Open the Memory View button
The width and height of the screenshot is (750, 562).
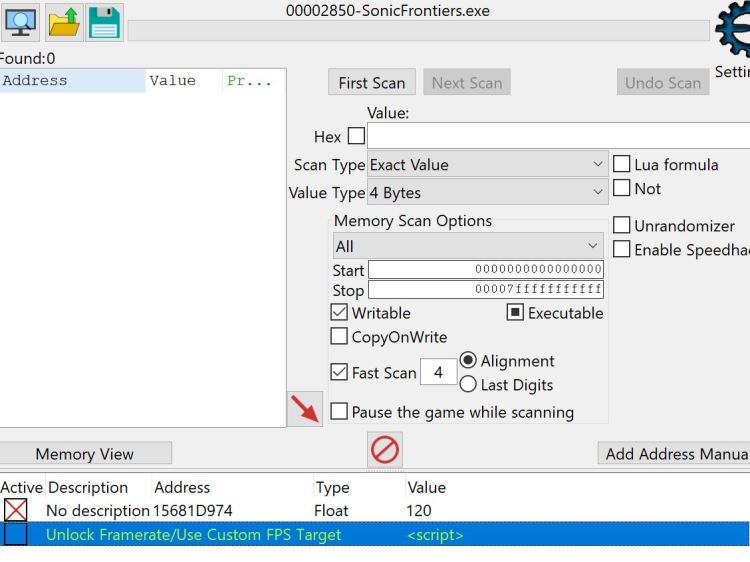[x=85, y=454]
